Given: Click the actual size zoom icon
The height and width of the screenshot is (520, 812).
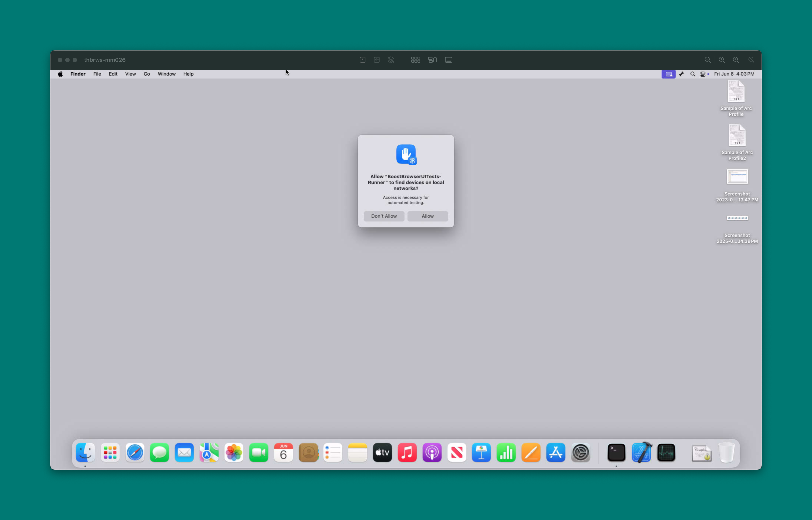Looking at the screenshot, I should [x=722, y=60].
